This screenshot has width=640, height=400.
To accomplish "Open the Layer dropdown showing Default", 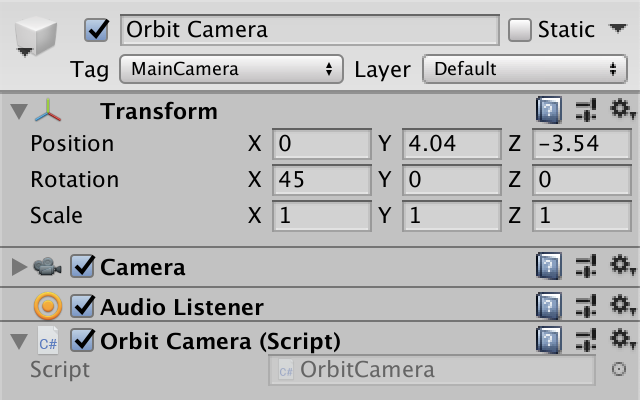I will click(x=524, y=69).
